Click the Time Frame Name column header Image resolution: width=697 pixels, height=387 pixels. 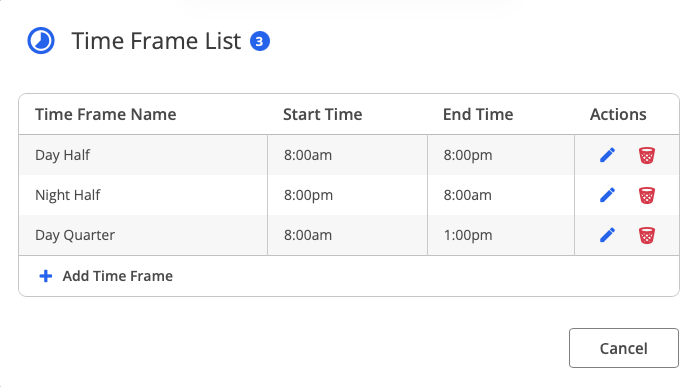[x=106, y=115]
